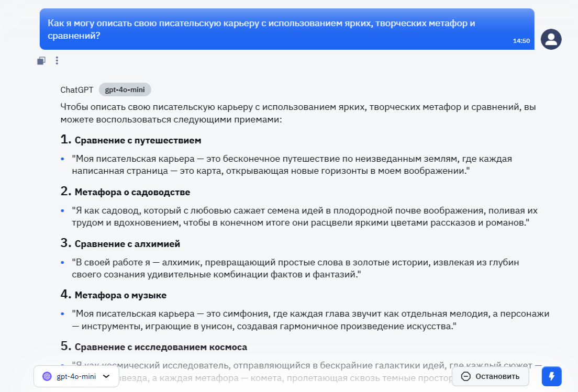Viewport: 578px width, 392px height.
Task: Click the gpt-4o-mini badge next to ChatGPT
Action: (x=125, y=89)
